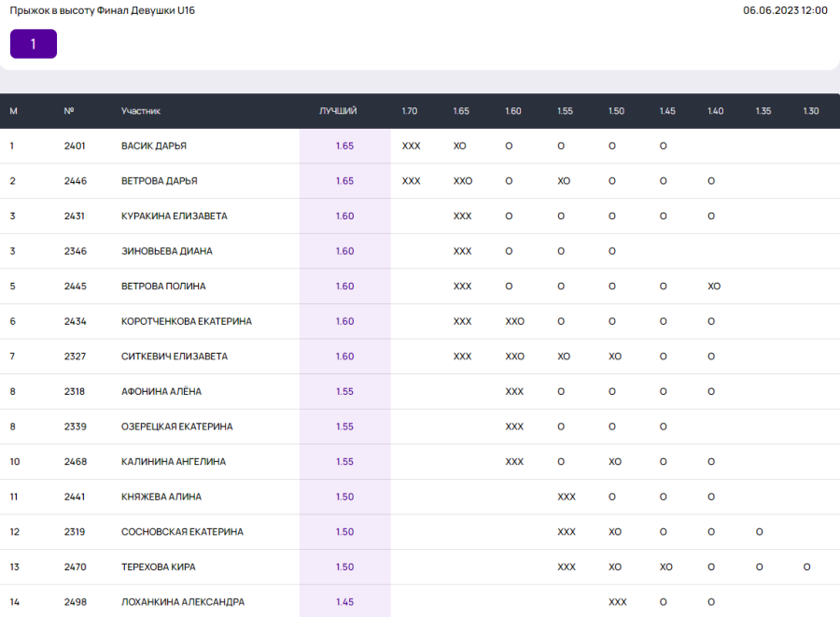Click the 1.70 height column header
Viewport: 840px width, 617px height.
click(x=410, y=111)
